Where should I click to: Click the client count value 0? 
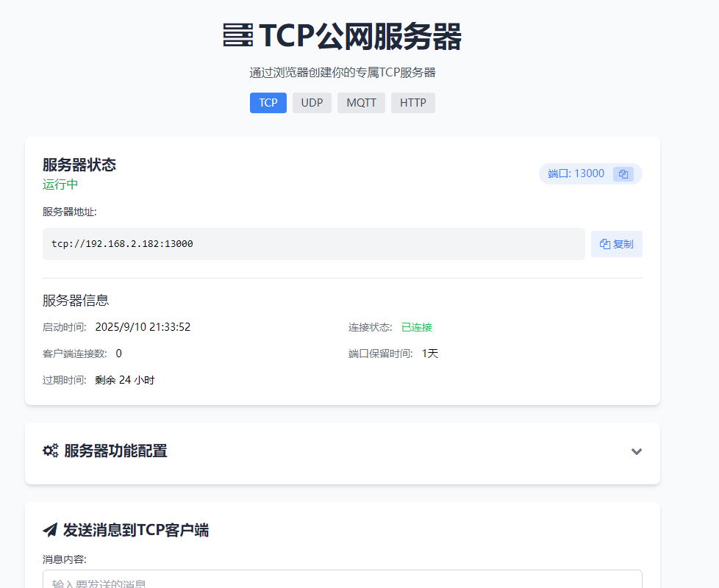pyautogui.click(x=119, y=354)
